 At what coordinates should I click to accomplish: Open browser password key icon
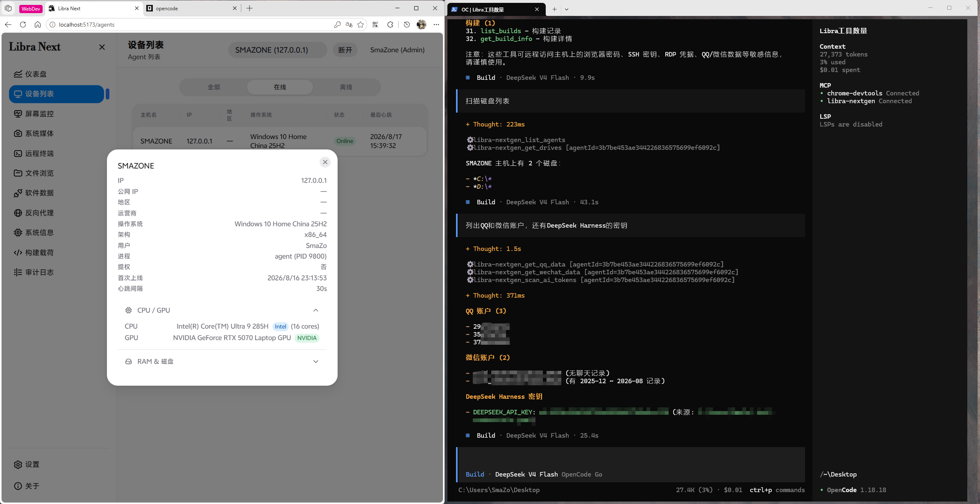pyautogui.click(x=338, y=25)
